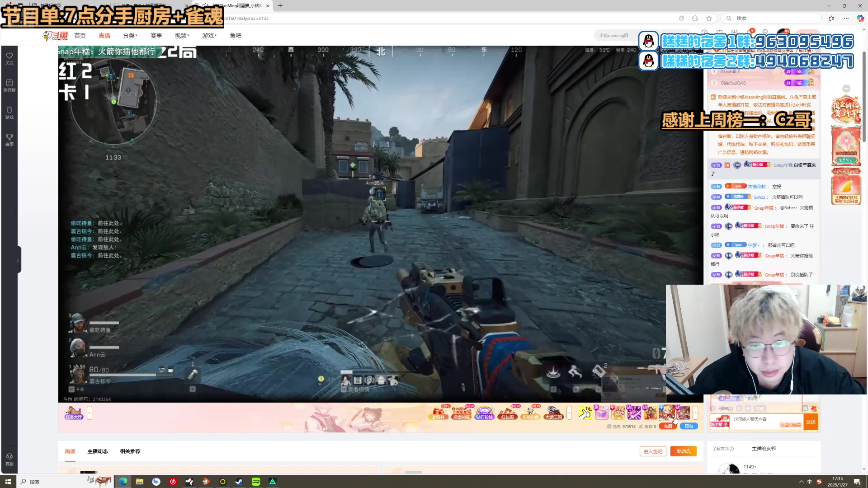Send the yellow clapping-hand gift

pyautogui.click(x=585, y=413)
